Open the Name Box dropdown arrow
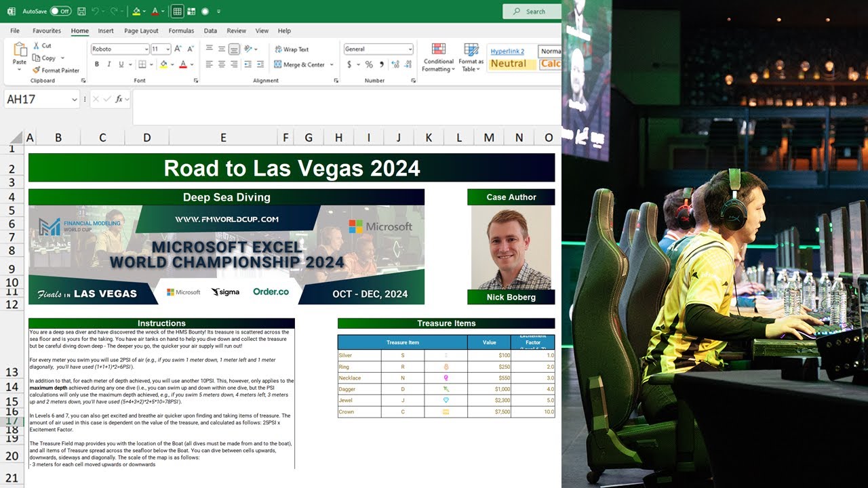The width and height of the screenshot is (868, 488). coord(74,100)
